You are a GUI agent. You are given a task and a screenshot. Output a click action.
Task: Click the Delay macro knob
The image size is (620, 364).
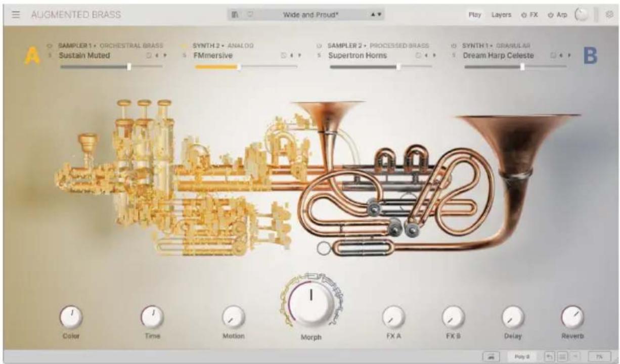(513, 317)
